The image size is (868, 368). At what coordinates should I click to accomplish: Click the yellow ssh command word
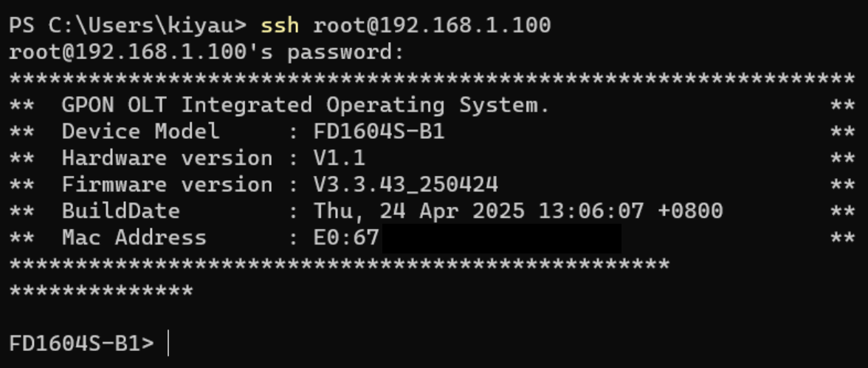(x=280, y=25)
